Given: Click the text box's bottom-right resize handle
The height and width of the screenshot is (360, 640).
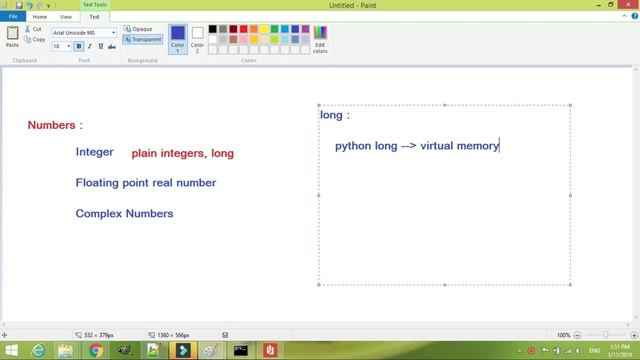Looking at the screenshot, I should (x=570, y=285).
